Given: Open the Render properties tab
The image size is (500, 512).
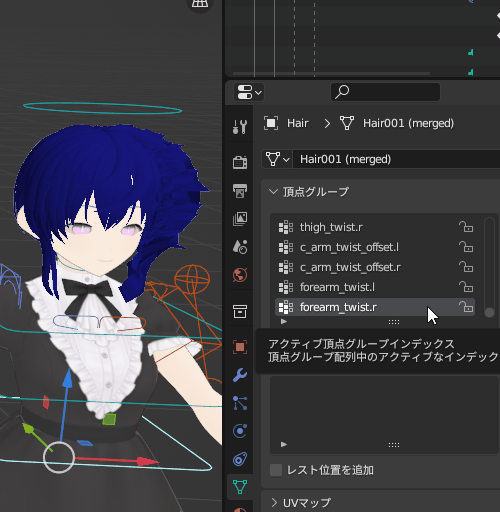Looking at the screenshot, I should (x=240, y=162).
